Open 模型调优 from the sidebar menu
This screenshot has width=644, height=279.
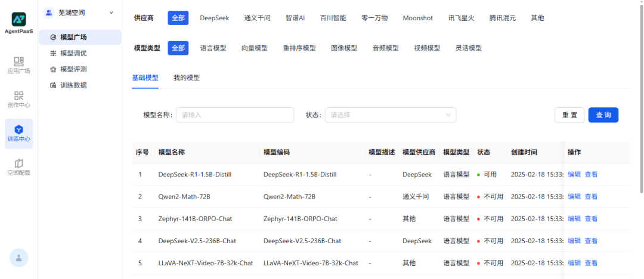tap(73, 53)
